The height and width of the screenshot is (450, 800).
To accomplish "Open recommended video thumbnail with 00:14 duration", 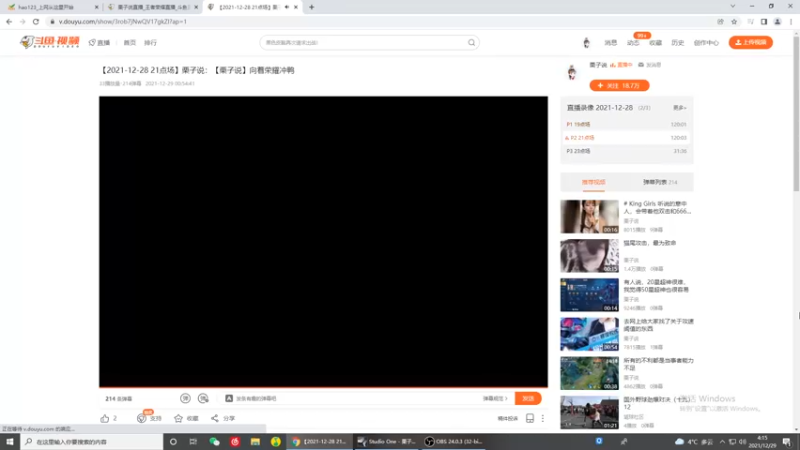I will pos(589,295).
